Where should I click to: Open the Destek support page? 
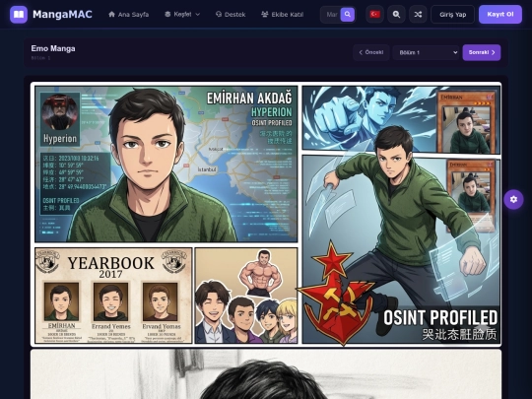(x=231, y=14)
